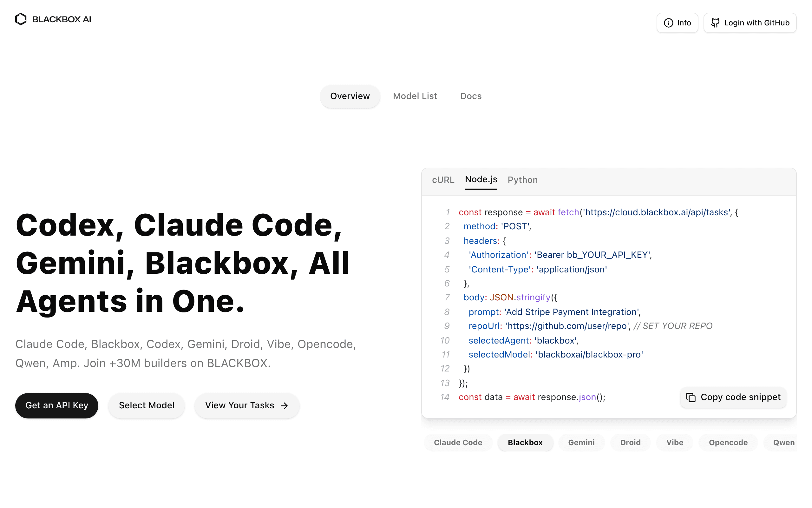Open the Model List tab
The width and height of the screenshot is (812, 508).
pos(415,96)
